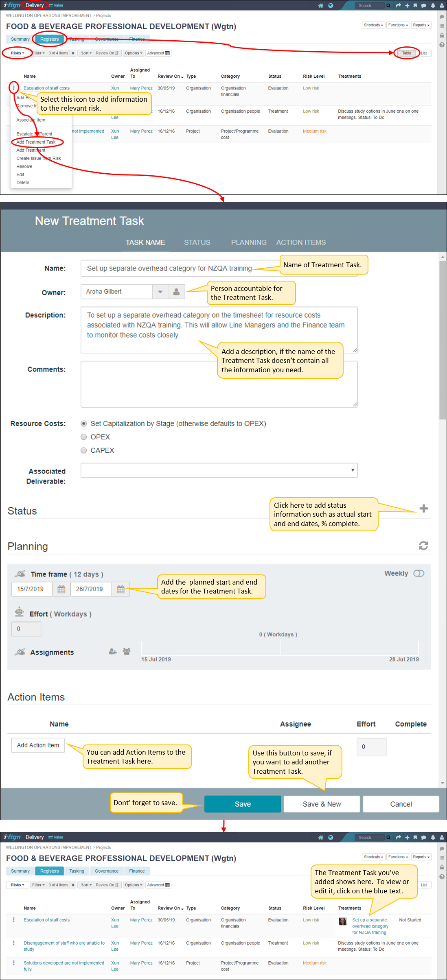Click the treatment owner avatar in the bottom screenshot

(x=343, y=921)
